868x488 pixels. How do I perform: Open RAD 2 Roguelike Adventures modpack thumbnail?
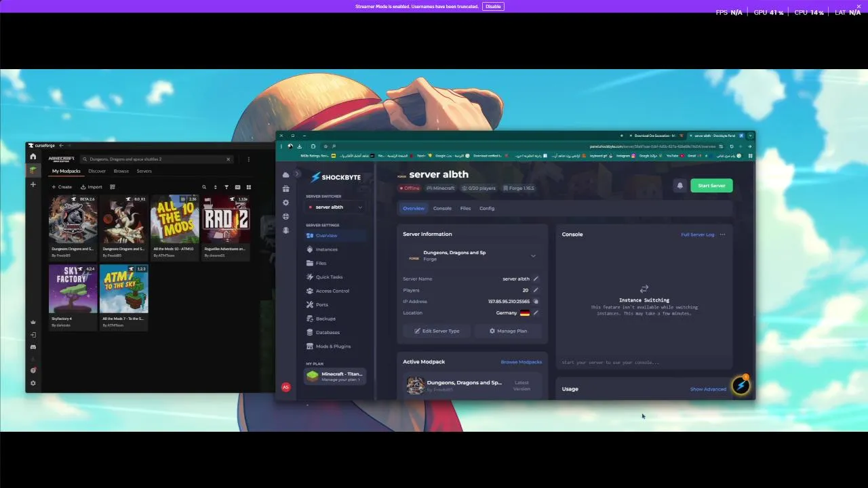point(226,220)
